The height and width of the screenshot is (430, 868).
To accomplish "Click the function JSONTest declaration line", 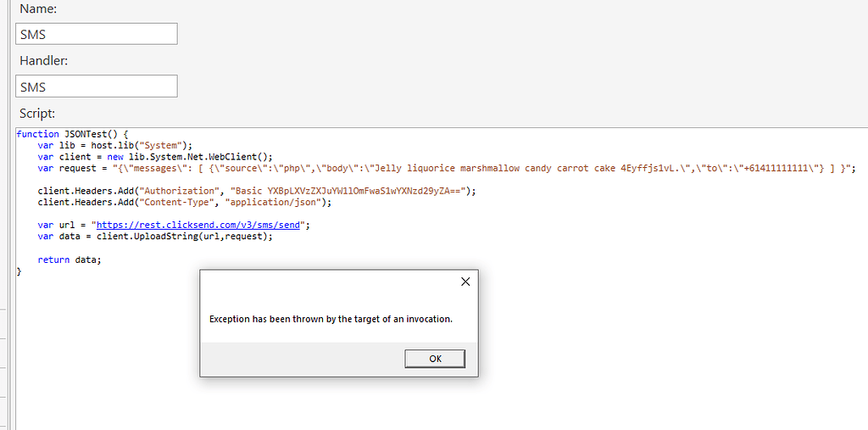I will pyautogui.click(x=71, y=134).
